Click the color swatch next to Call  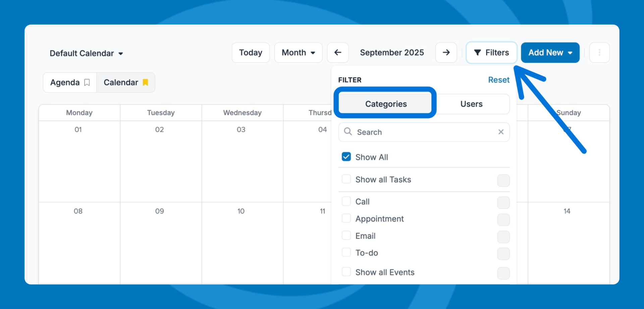[x=503, y=202]
